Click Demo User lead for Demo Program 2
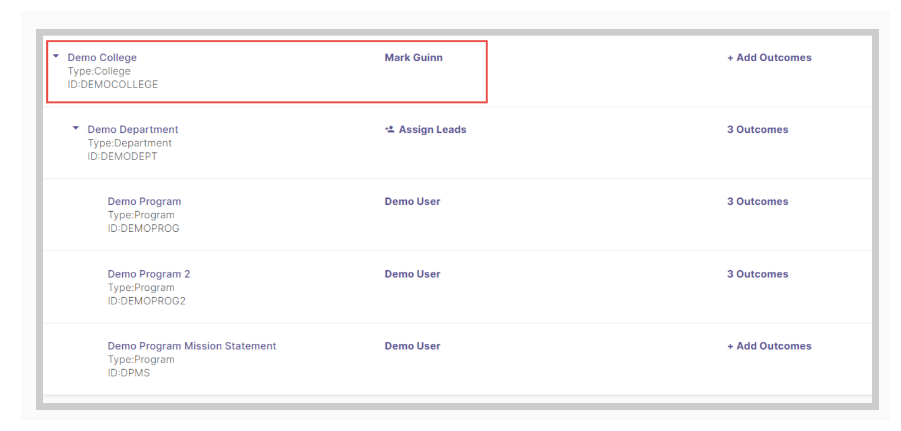 click(413, 274)
